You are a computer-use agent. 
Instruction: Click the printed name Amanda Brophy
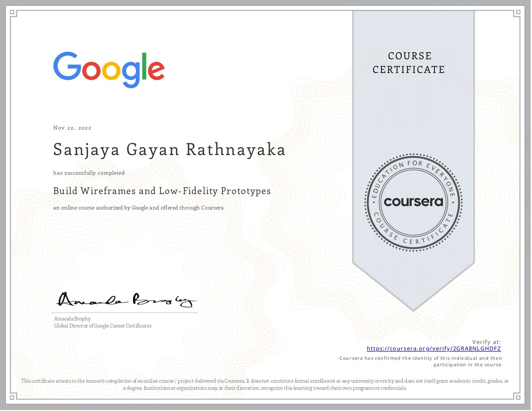point(72,319)
